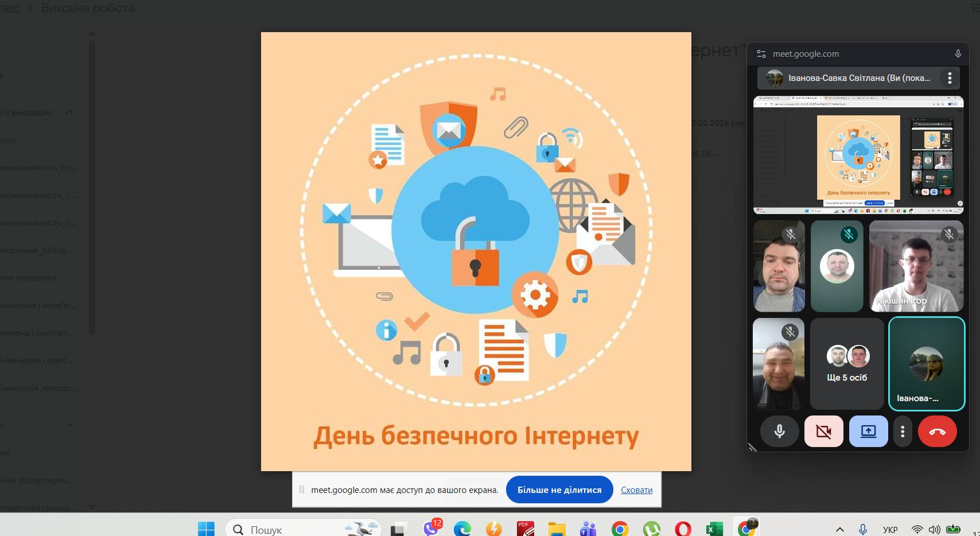Open options menu for Іванова-Савка Світлана presentation
This screenshot has width=980, height=536.
coord(950,78)
